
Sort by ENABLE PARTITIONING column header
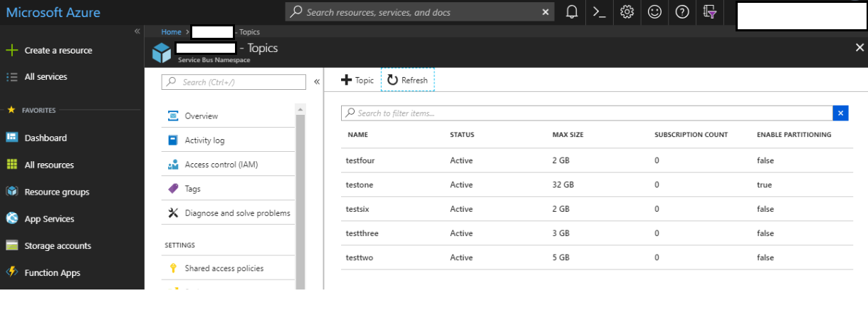(x=794, y=135)
